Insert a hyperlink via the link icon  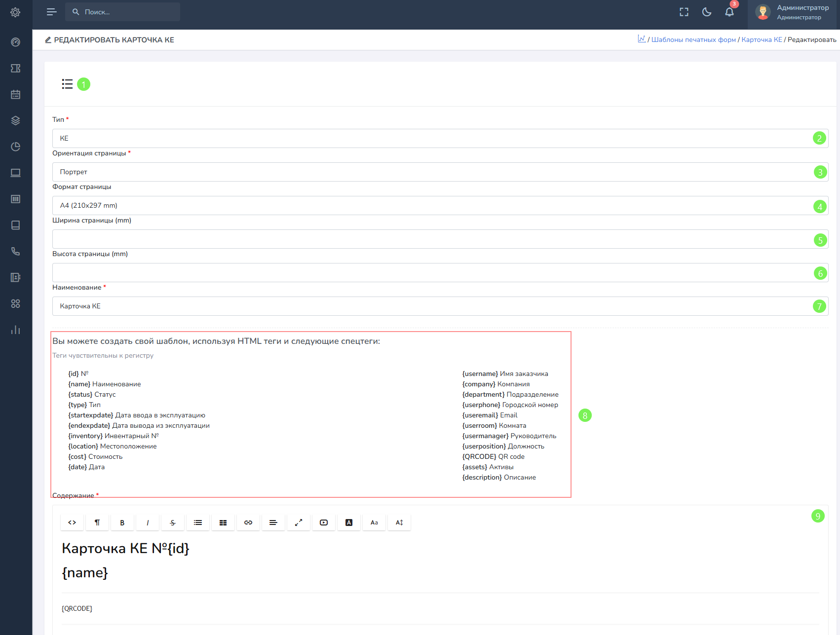(x=248, y=523)
